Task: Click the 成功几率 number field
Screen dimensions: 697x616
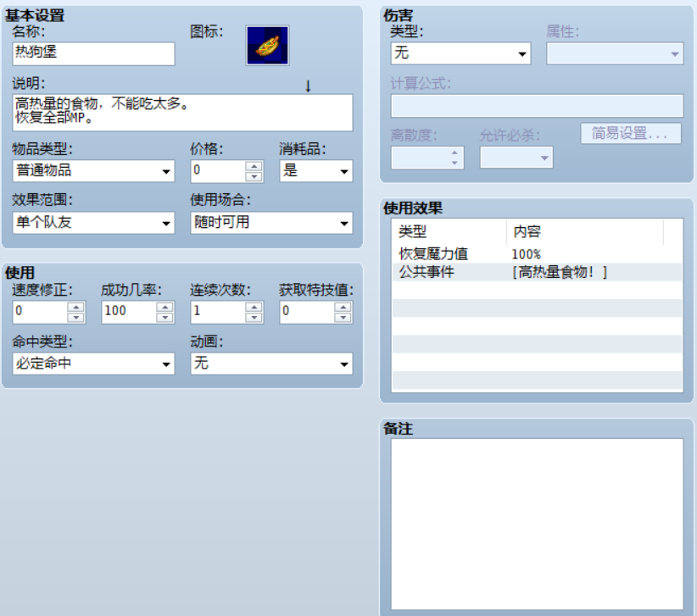Action: pyautogui.click(x=129, y=312)
